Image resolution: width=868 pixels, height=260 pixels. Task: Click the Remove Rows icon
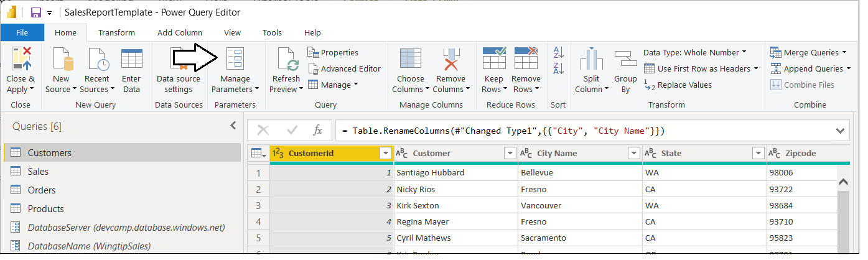click(x=526, y=58)
